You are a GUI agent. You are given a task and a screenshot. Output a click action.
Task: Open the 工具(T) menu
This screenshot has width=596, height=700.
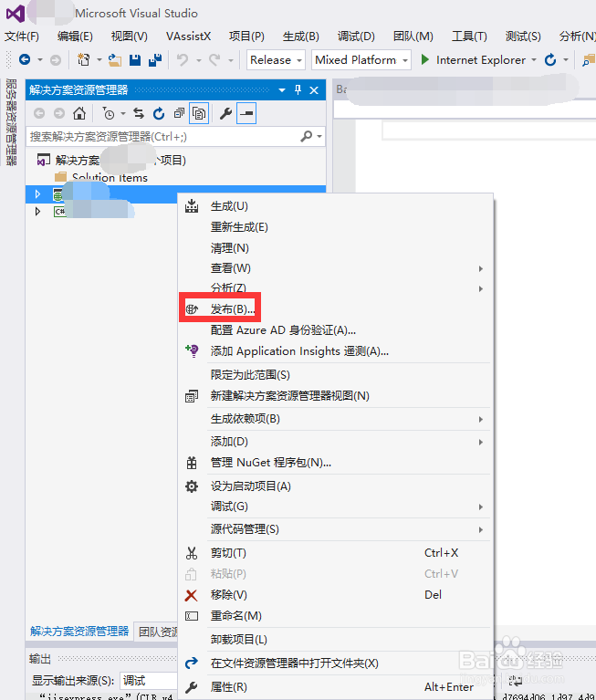tap(469, 37)
